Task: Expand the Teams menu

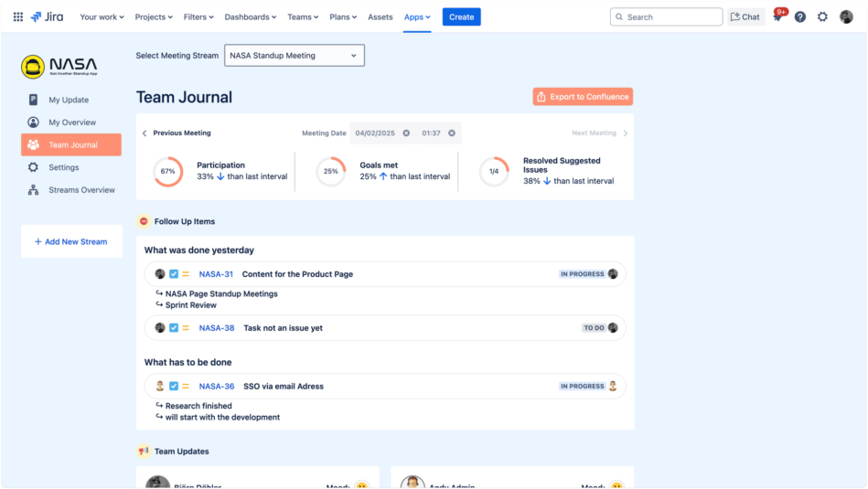Action: (303, 17)
